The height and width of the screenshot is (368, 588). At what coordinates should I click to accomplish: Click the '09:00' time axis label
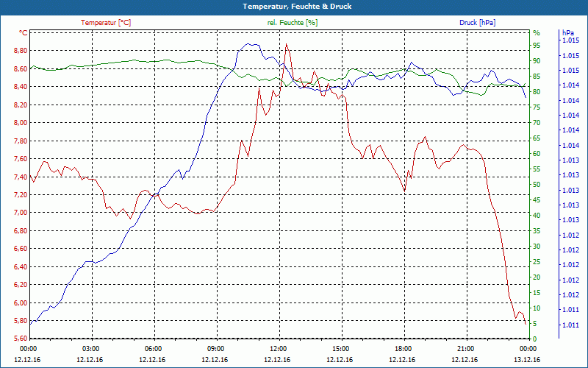click(x=215, y=349)
